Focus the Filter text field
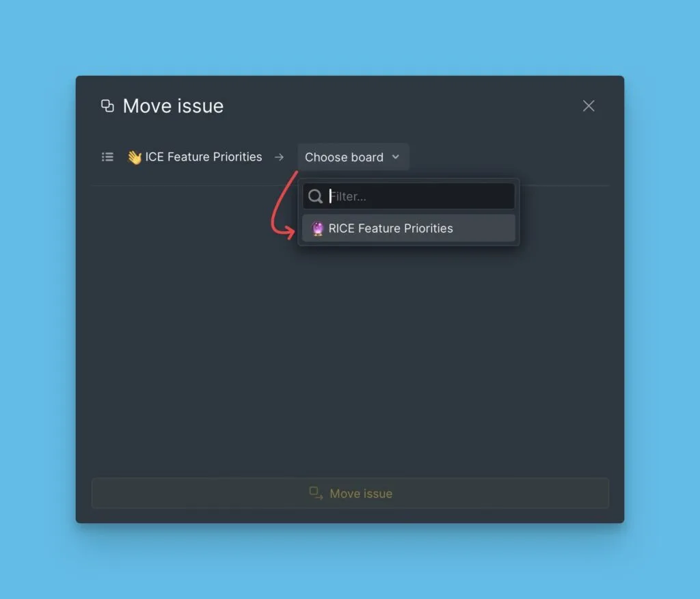Image resolution: width=700 pixels, height=599 pixels. click(409, 196)
